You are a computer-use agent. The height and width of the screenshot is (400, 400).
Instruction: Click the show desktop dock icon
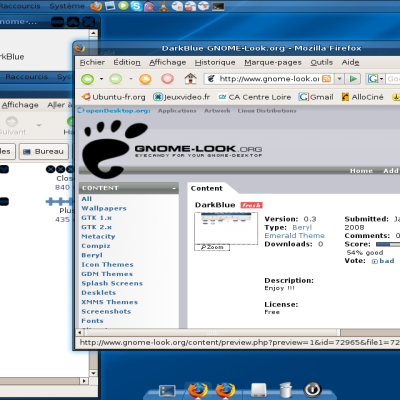pyautogui.click(x=167, y=391)
